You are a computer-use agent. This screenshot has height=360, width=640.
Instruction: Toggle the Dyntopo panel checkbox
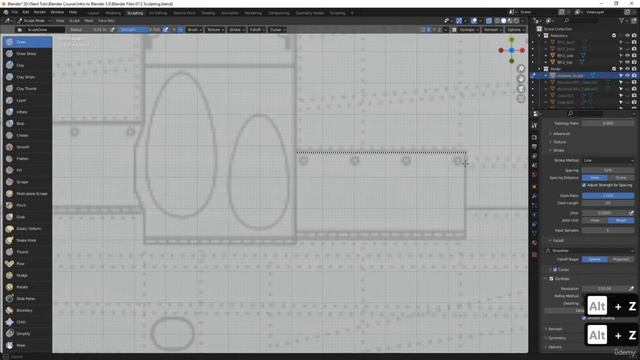(551, 279)
